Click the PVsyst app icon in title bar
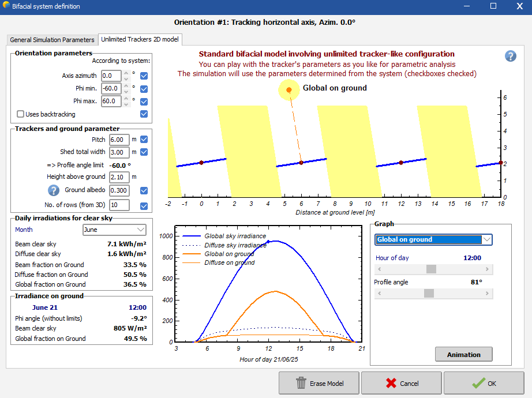The image size is (532, 398). tap(6, 6)
